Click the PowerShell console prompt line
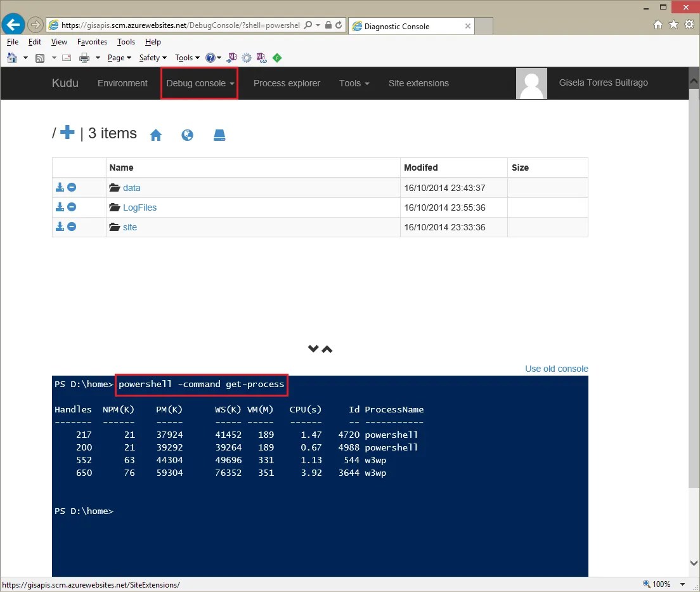The image size is (700, 592). (84, 511)
